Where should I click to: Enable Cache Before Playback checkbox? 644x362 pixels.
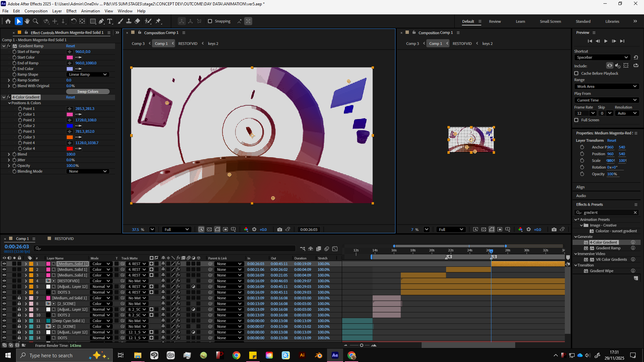(576, 73)
